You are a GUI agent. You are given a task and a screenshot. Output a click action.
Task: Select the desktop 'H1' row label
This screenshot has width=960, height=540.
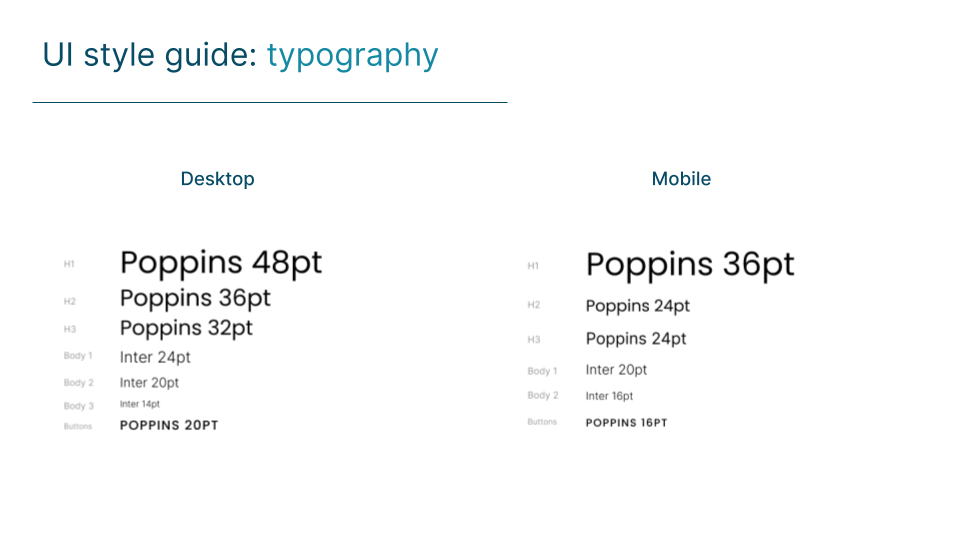coord(69,264)
